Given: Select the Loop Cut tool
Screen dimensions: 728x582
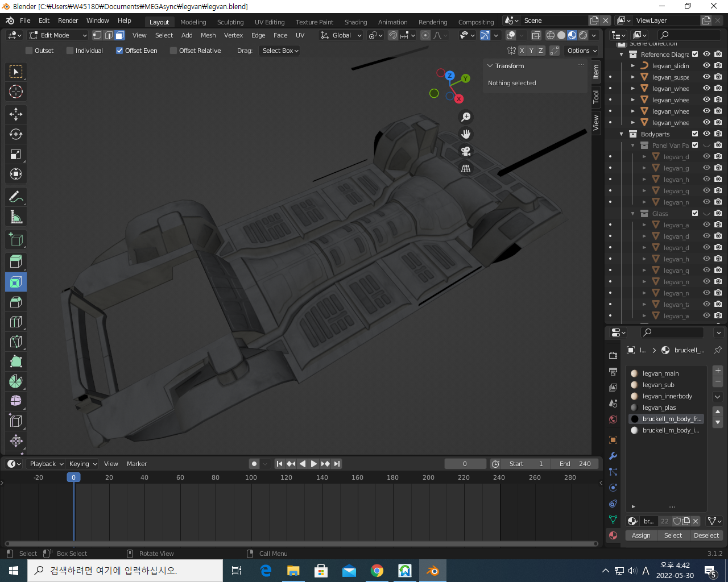Looking at the screenshot, I should coord(16,322).
